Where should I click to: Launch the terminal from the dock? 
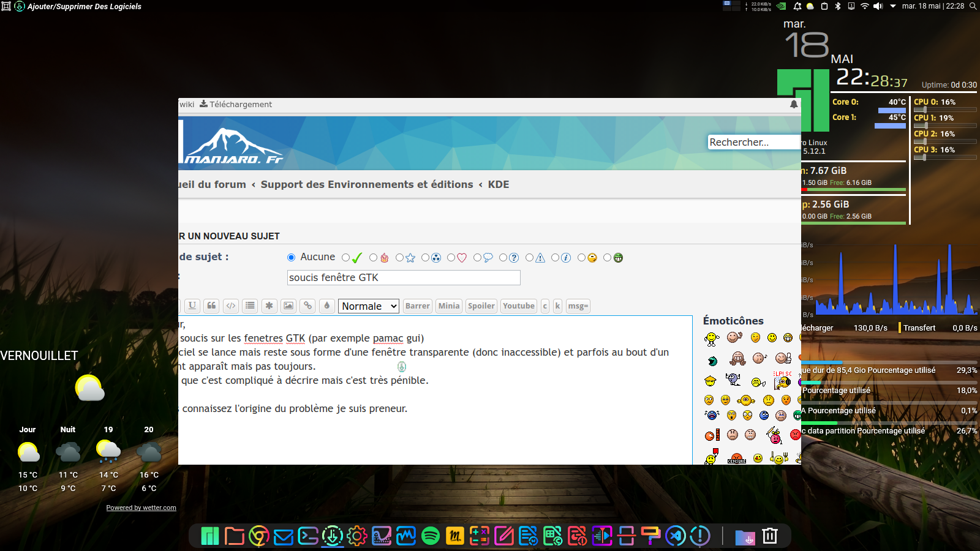point(308,536)
